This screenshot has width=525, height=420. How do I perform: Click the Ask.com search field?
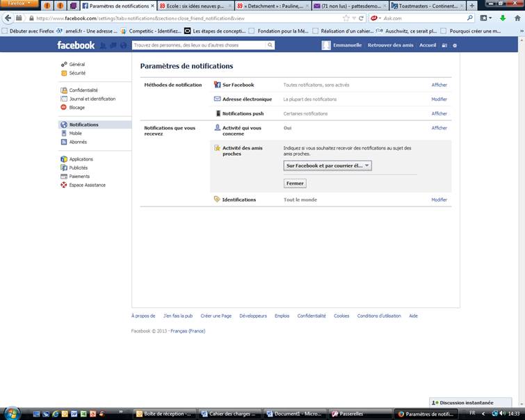[424, 18]
